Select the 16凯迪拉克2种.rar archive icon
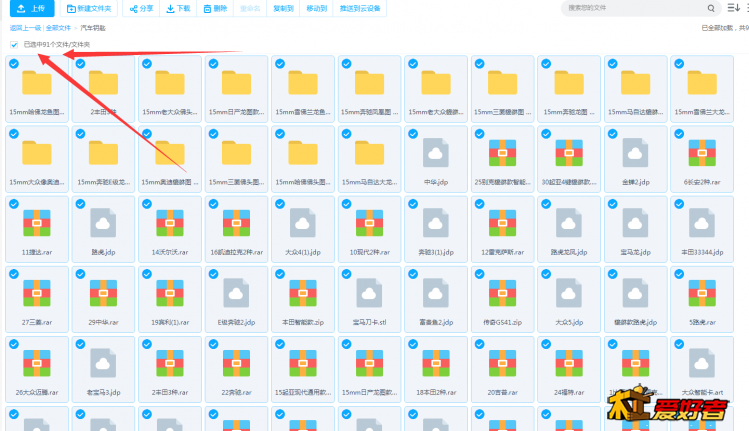Image resolution: width=749 pixels, height=431 pixels. point(236,223)
